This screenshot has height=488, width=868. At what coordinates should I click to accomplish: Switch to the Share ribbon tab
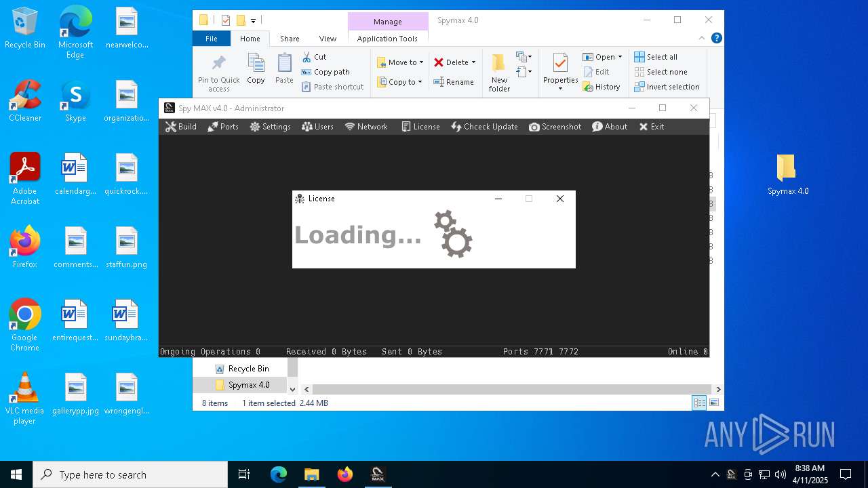point(290,39)
